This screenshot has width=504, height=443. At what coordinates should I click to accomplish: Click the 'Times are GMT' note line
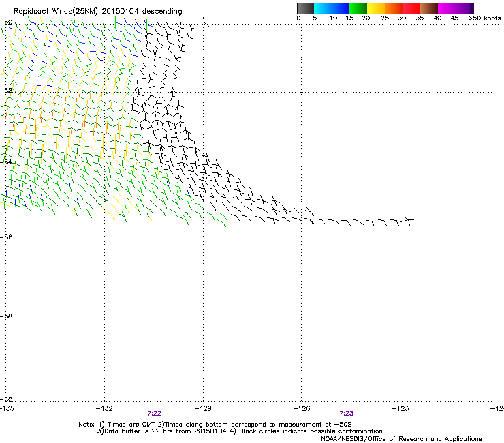215,425
